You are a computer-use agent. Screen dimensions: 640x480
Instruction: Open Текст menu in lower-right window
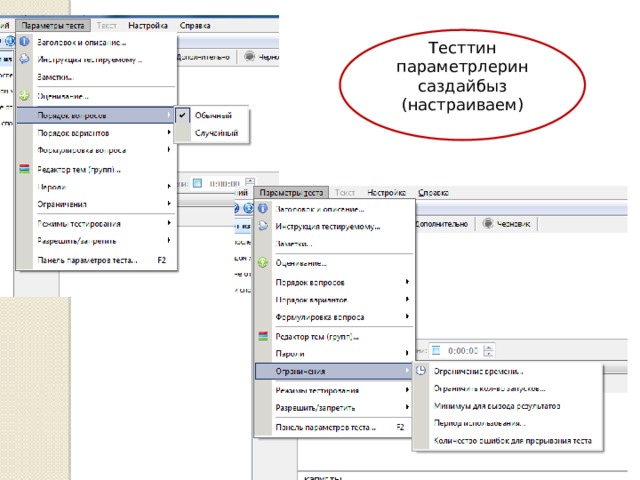pyautogui.click(x=345, y=192)
